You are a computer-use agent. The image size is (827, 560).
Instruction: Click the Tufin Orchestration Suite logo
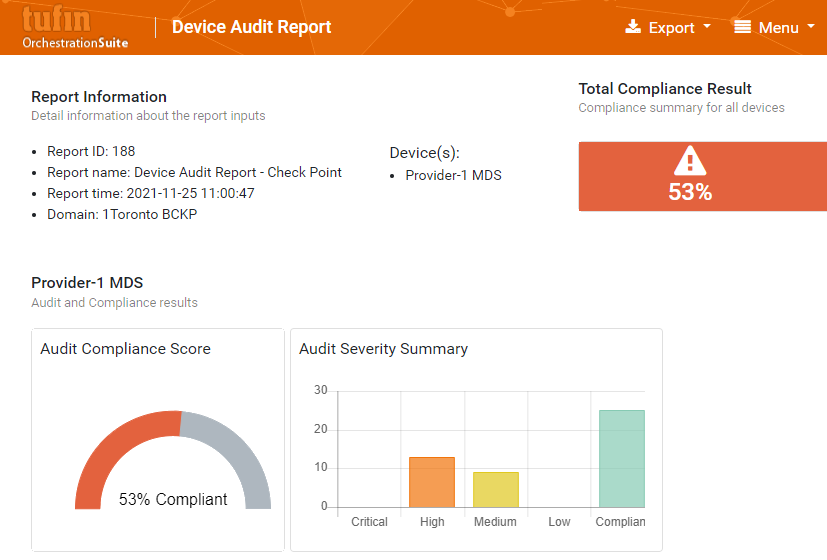click(75, 27)
